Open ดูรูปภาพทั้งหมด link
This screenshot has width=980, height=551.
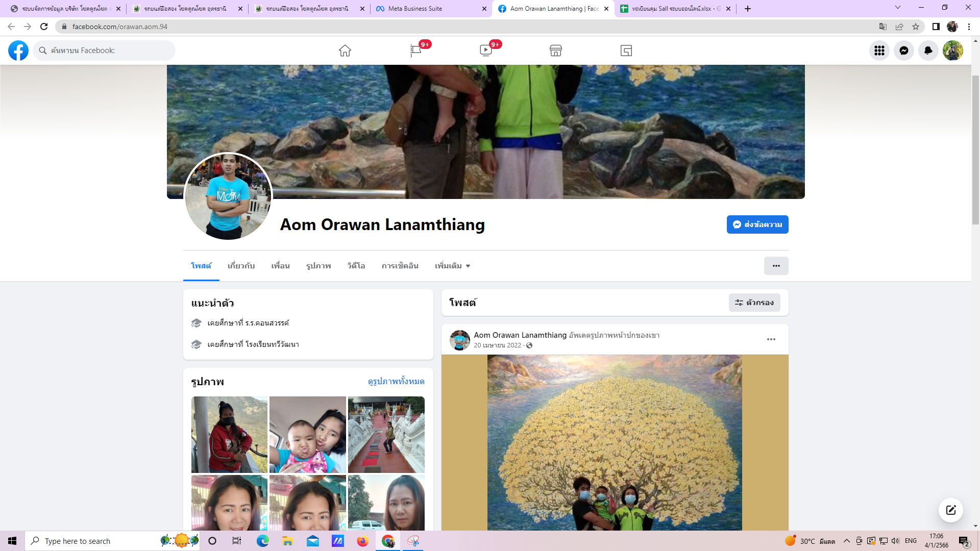pos(396,382)
